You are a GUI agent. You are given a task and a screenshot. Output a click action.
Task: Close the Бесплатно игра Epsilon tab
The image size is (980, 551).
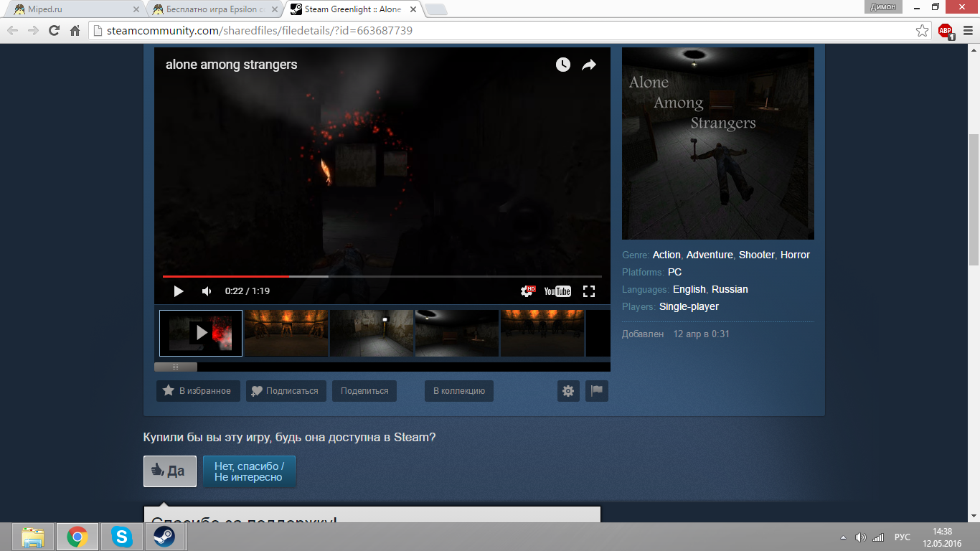click(x=275, y=9)
